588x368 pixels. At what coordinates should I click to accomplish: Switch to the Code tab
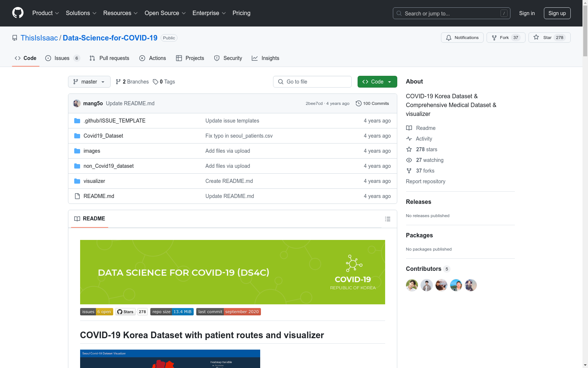click(x=25, y=58)
